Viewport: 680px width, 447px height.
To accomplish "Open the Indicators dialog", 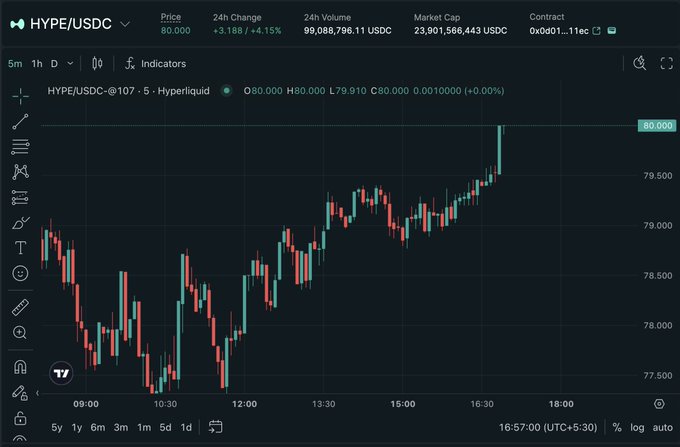I will point(155,64).
